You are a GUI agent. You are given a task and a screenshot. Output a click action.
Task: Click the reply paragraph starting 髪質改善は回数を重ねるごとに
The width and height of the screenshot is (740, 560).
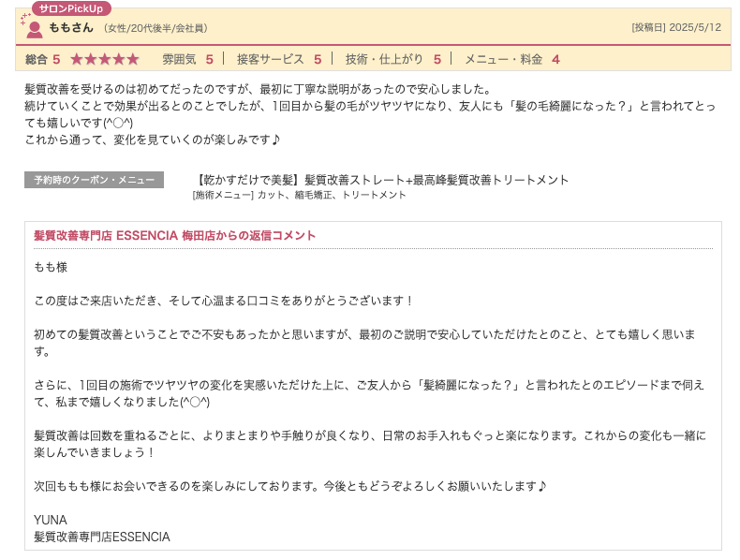pyautogui.click(x=370, y=444)
